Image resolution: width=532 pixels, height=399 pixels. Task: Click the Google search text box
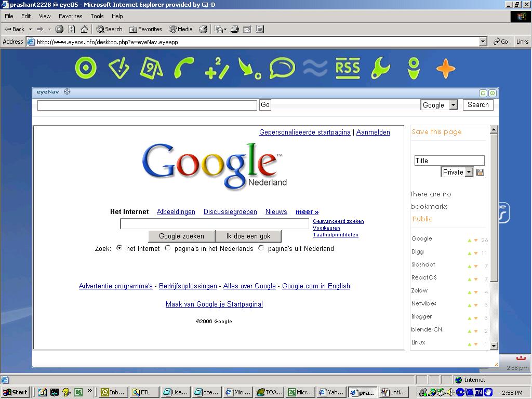215,224
